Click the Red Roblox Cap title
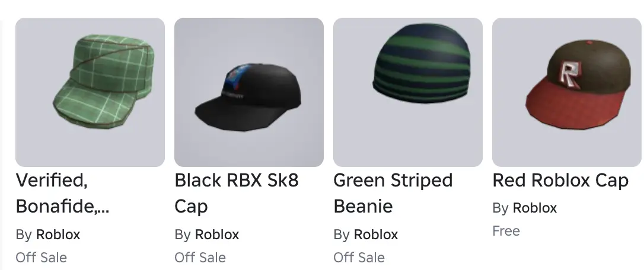The height and width of the screenshot is (270, 644). point(560,180)
